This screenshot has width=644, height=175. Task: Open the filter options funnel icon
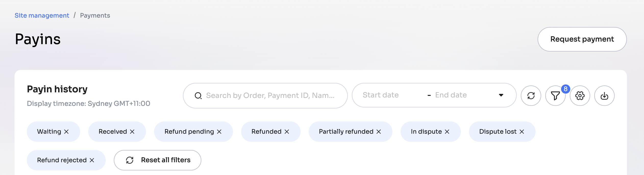[555, 96]
